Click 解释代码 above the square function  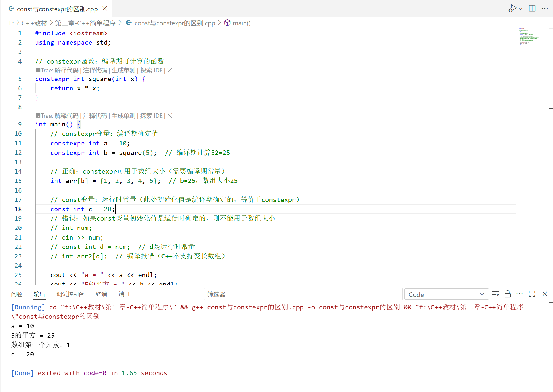(66, 71)
